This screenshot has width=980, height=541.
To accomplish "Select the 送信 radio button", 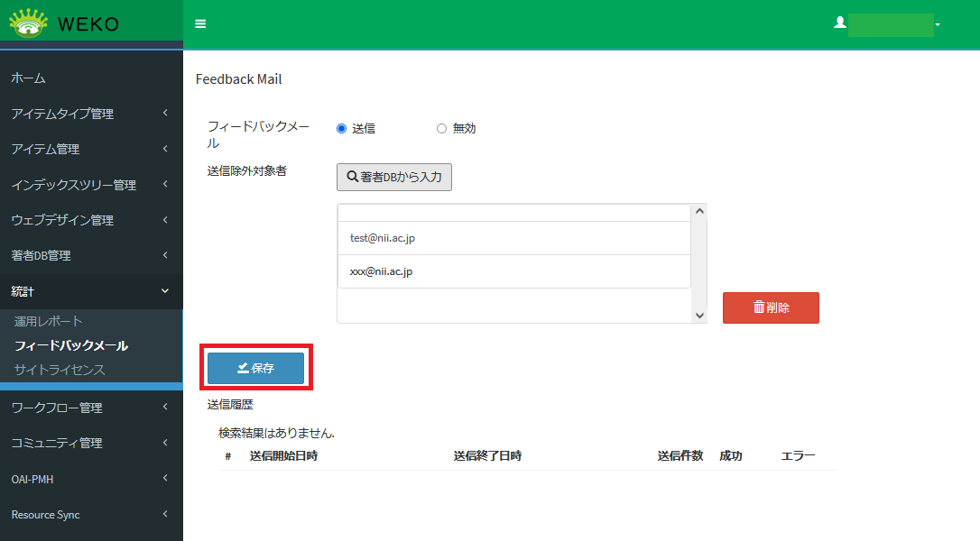I will tap(342, 129).
